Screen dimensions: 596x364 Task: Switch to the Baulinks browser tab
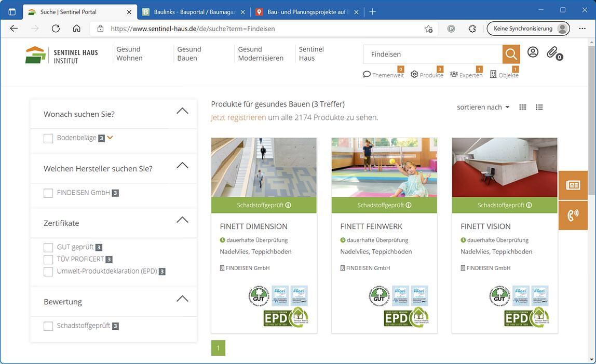(x=194, y=12)
